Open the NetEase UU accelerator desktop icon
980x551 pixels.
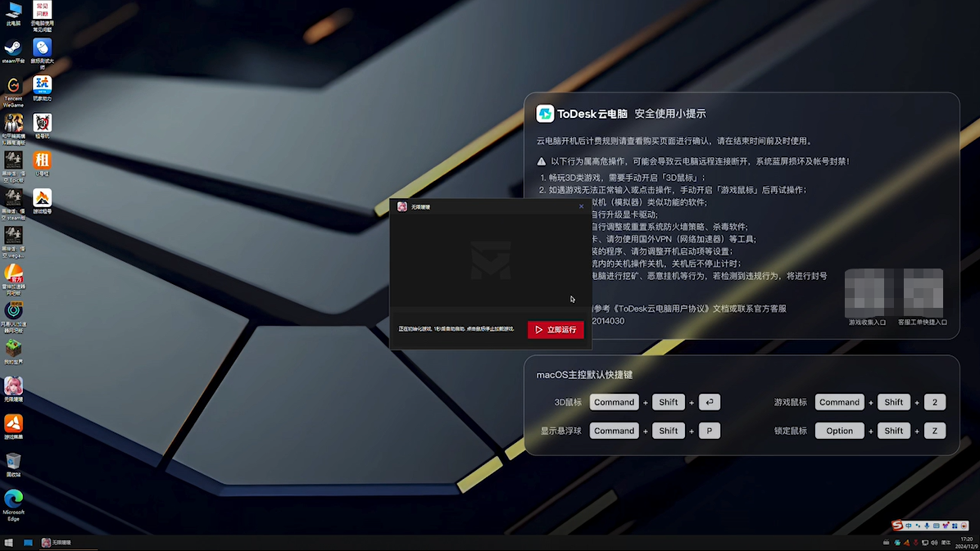(13, 317)
